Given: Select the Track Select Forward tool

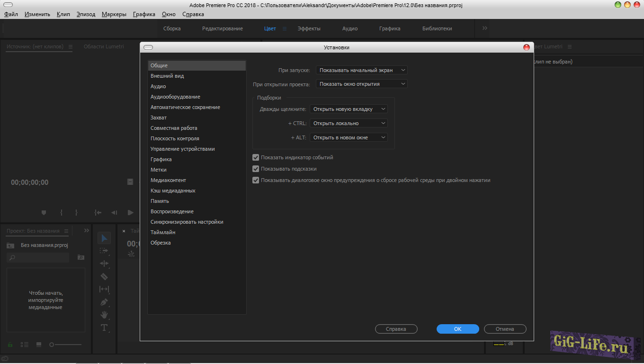Looking at the screenshot, I should click(104, 251).
